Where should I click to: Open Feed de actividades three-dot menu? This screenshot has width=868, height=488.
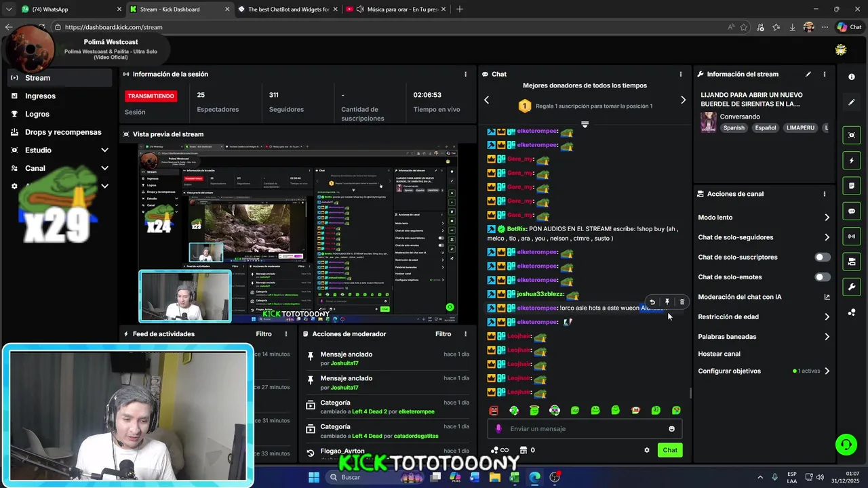pyautogui.click(x=286, y=334)
